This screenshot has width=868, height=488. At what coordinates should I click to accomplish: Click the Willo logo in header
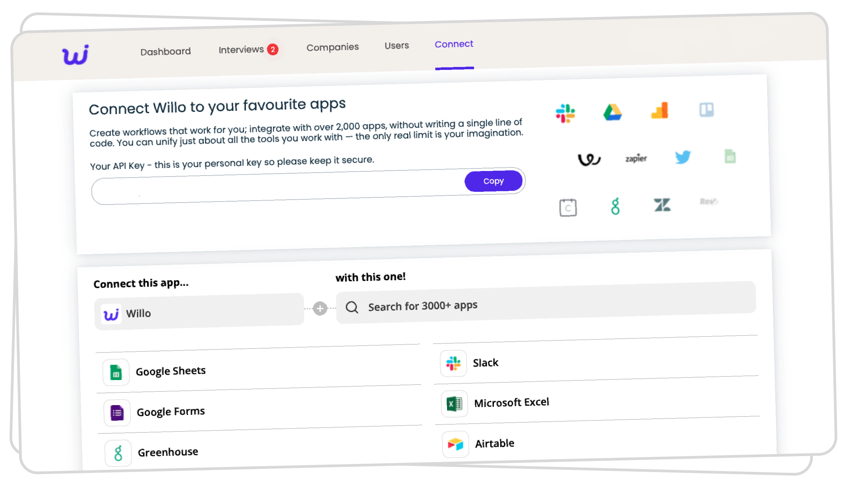coord(75,55)
